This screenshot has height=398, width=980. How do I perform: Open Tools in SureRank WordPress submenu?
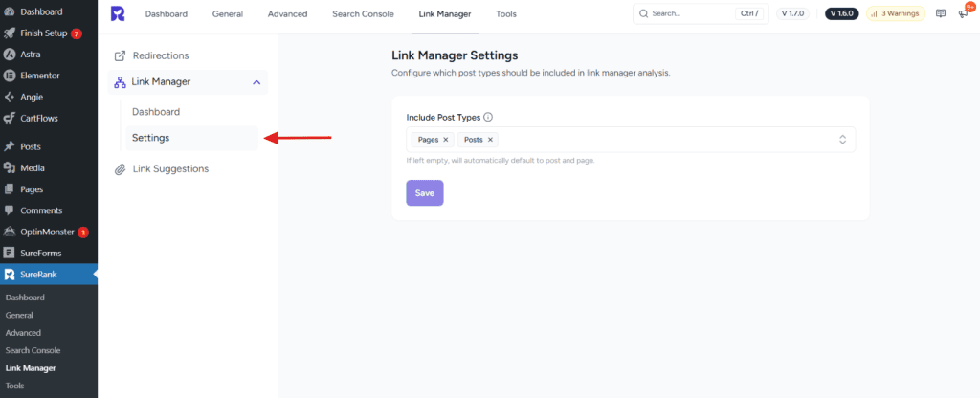point(14,387)
